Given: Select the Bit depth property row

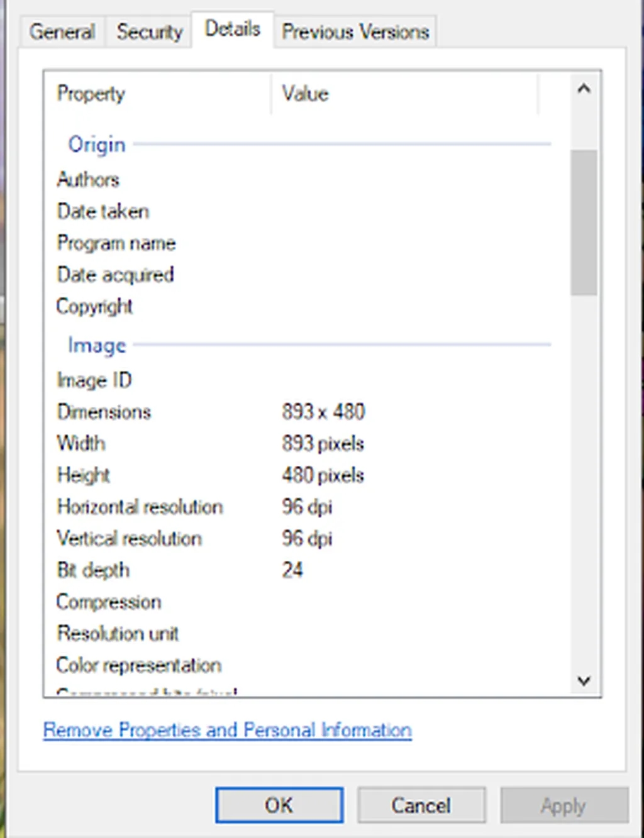Looking at the screenshot, I should [x=93, y=570].
